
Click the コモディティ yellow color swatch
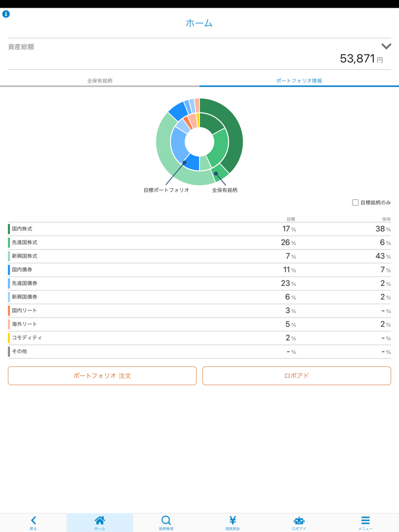pyautogui.click(x=9, y=337)
